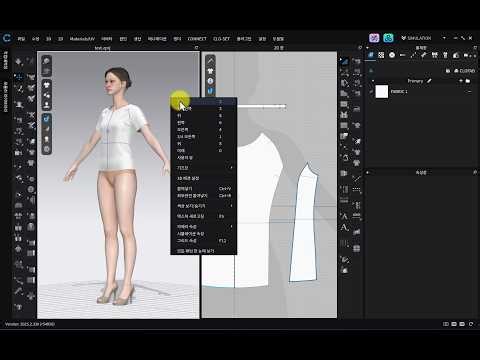Screen dimensions: 480x360
Task: Choose the Ctrl+V paste entry in context menu
Action: click(x=204, y=189)
